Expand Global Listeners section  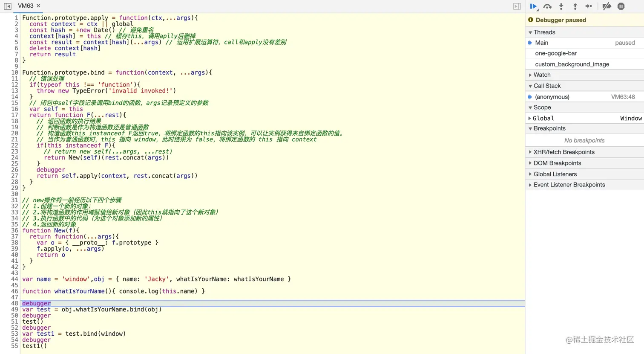click(x=585, y=174)
